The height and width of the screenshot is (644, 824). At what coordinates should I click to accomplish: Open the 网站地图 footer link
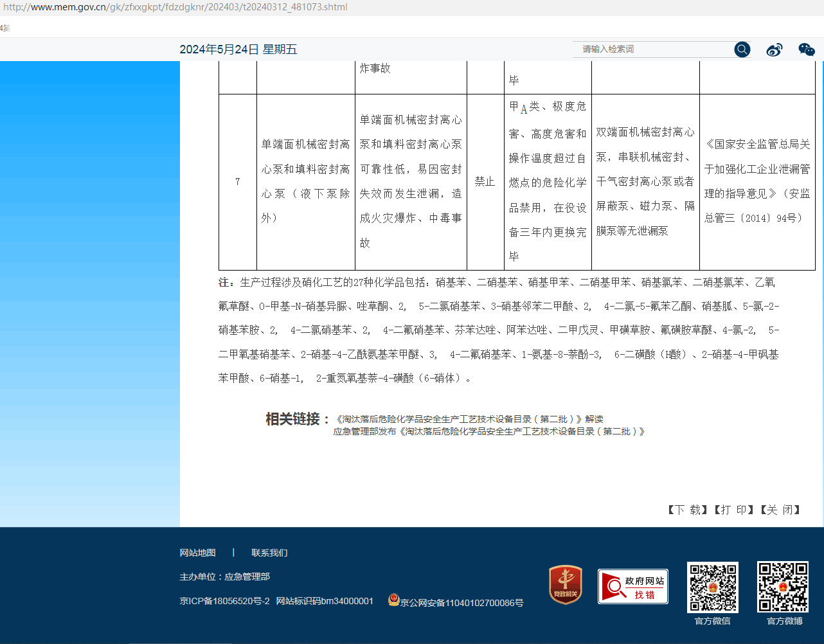click(197, 553)
